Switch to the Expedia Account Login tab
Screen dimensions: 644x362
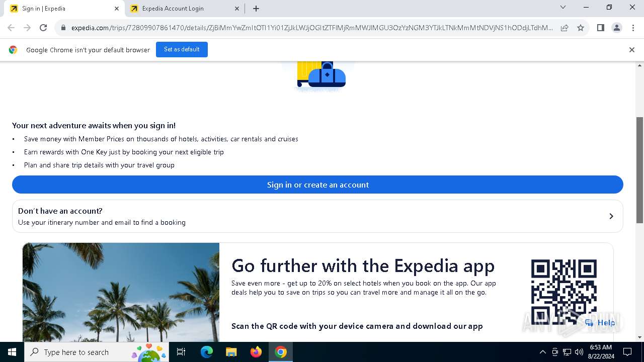(185, 9)
